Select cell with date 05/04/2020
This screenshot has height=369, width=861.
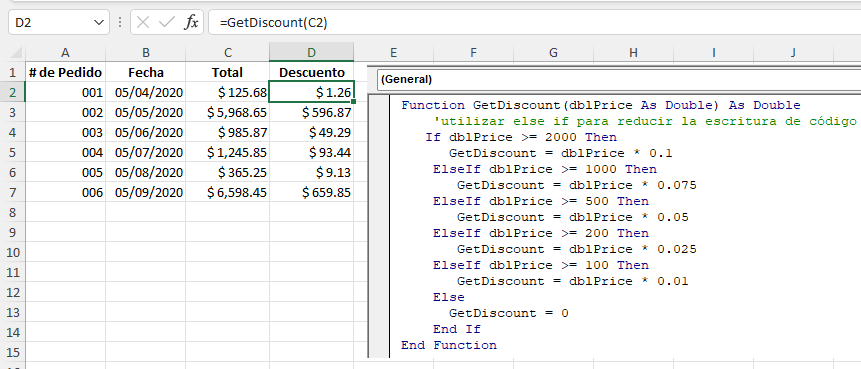pos(146,92)
